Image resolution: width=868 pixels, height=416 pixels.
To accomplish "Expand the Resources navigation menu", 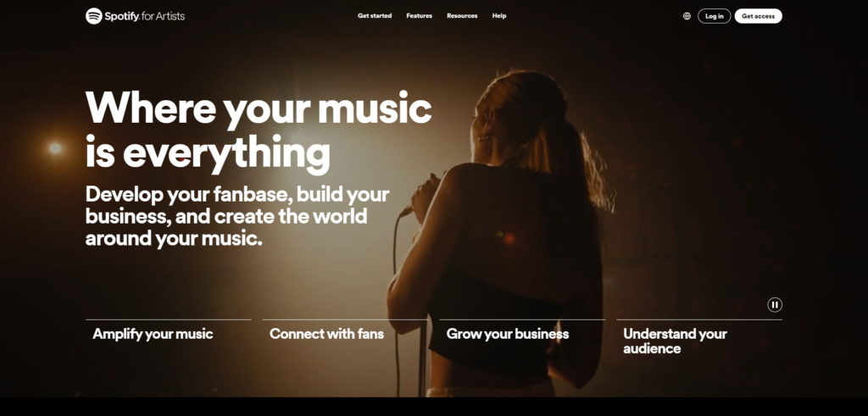I will 462,16.
